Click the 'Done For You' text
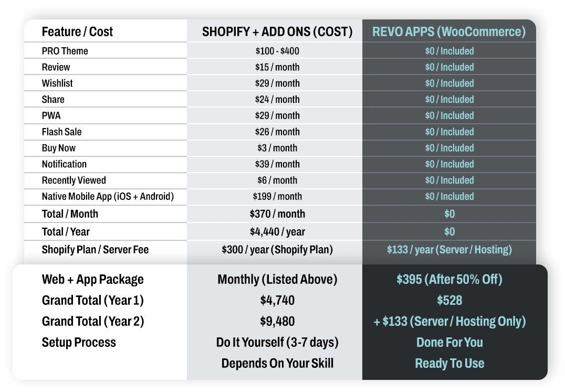The image size is (565, 392). pyautogui.click(x=449, y=342)
